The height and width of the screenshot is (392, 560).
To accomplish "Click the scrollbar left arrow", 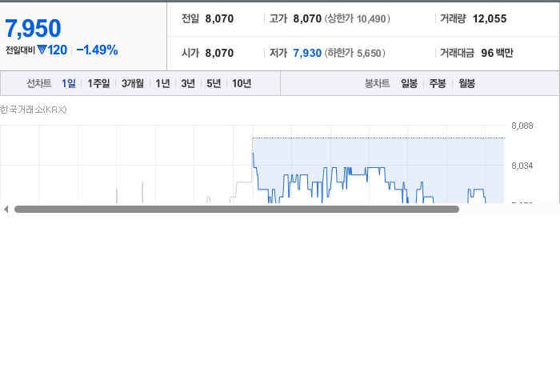I will click(x=6, y=210).
